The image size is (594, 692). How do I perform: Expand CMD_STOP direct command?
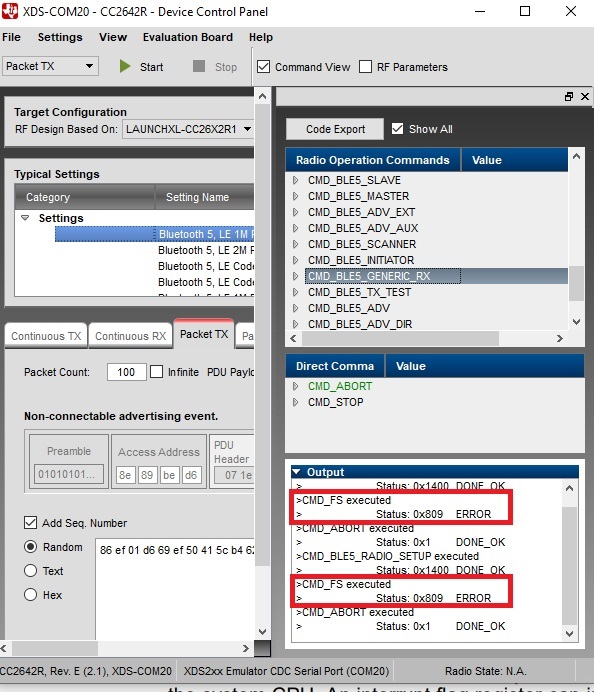(x=295, y=402)
